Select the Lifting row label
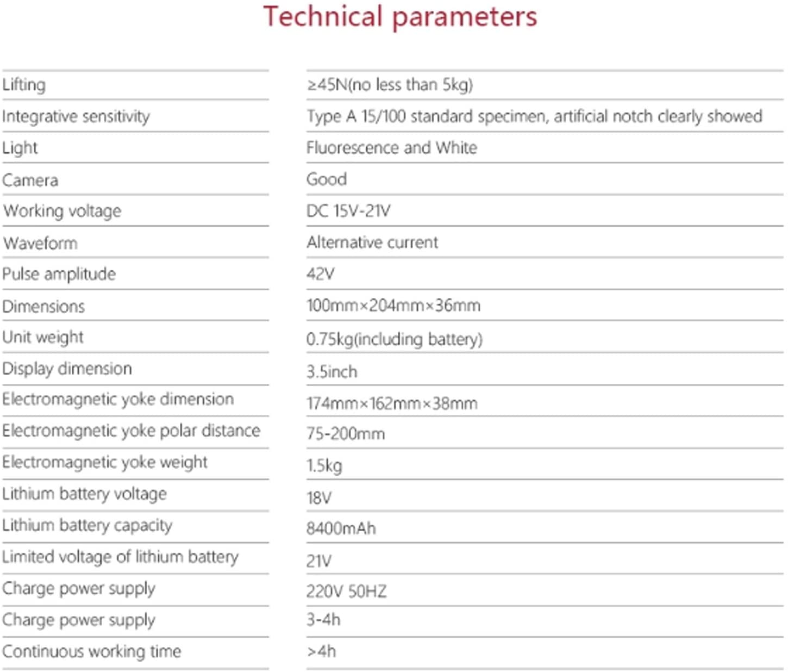Screen dimensions: 788x672 (24, 85)
